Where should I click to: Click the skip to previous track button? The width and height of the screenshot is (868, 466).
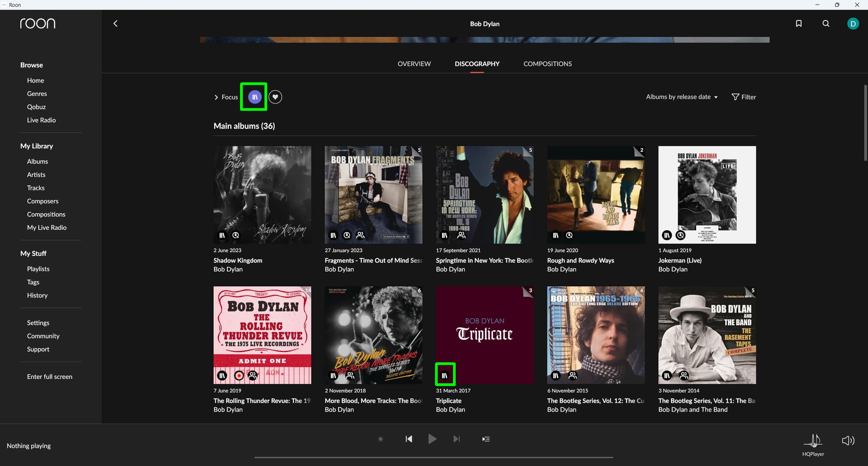pos(409,439)
